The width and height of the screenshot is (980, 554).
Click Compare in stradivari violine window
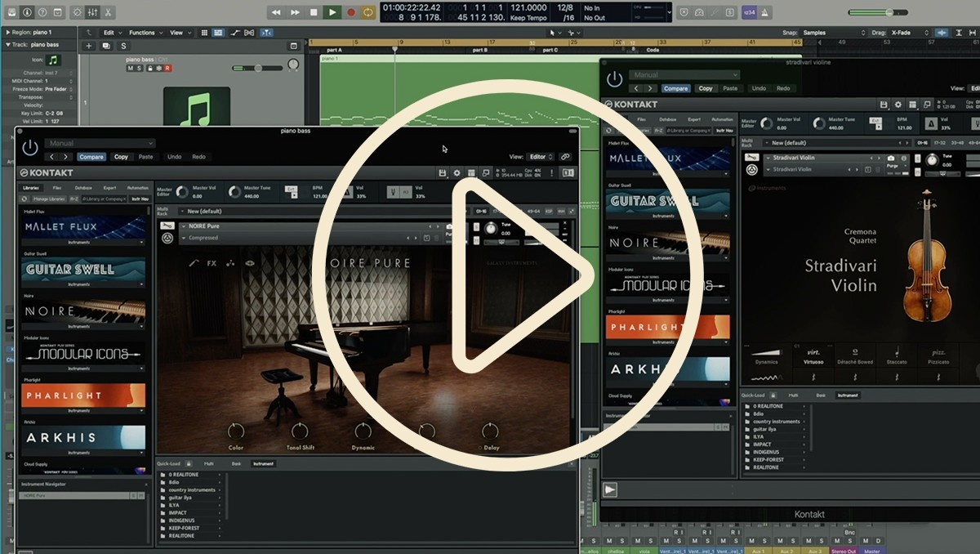pos(675,88)
